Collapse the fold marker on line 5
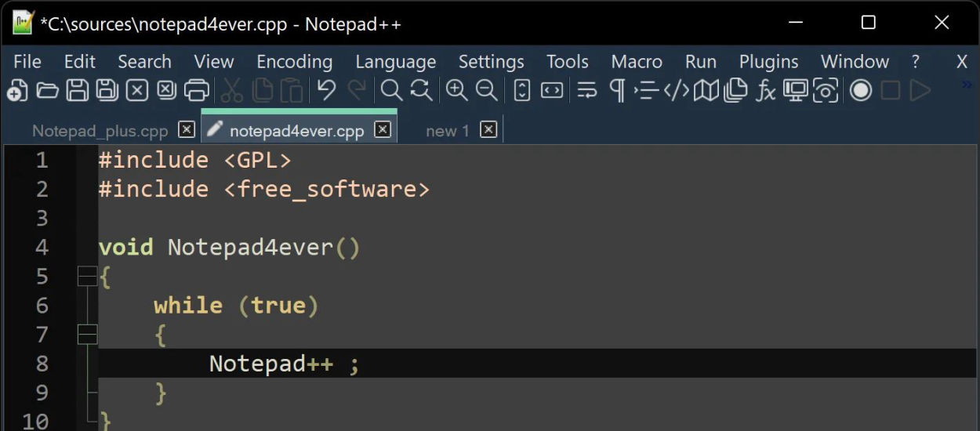This screenshot has width=980, height=431. point(87,277)
